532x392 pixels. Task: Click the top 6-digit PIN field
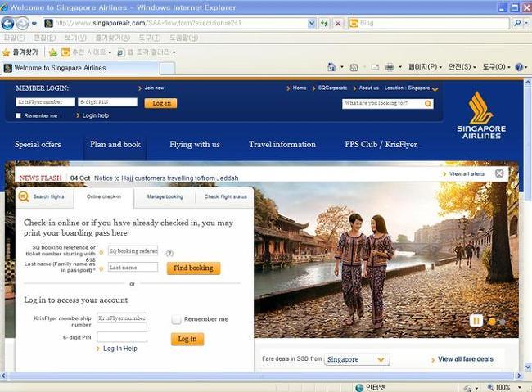coord(107,102)
